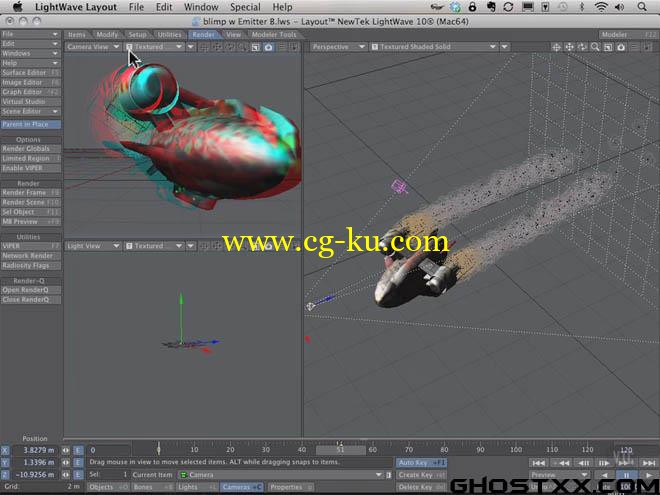Toggle X position channel button
Viewport: 660px width, 495px height.
coord(5,450)
